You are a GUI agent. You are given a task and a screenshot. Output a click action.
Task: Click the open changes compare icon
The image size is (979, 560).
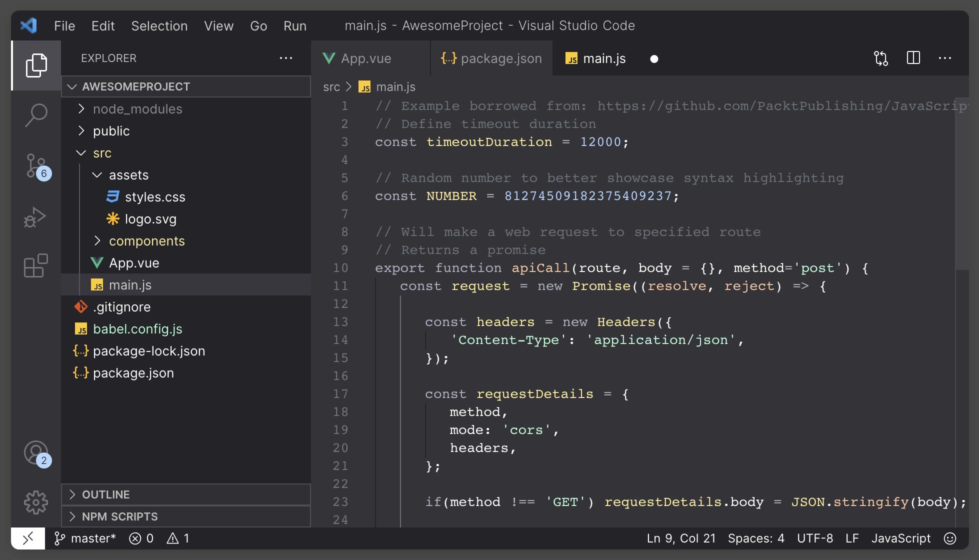click(x=881, y=58)
